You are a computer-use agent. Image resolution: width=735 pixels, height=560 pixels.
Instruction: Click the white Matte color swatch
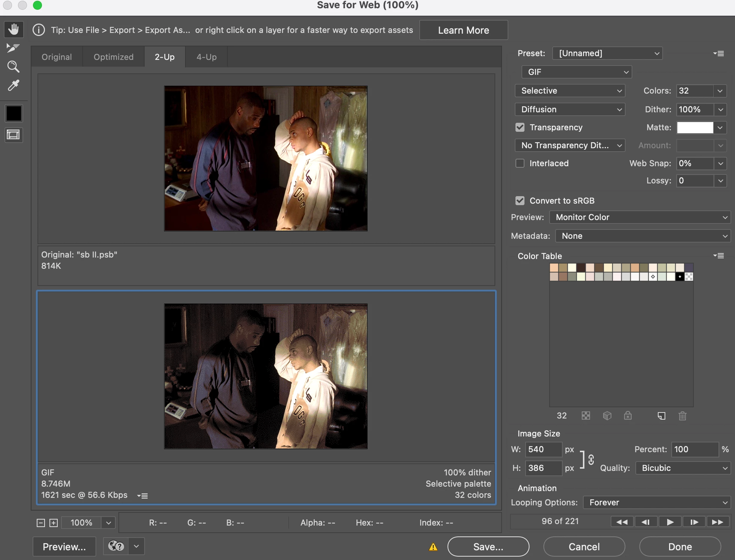click(695, 127)
